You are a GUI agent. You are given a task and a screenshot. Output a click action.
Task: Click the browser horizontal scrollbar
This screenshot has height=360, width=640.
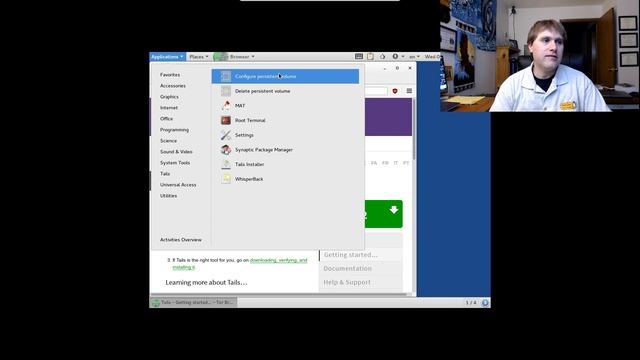(x=279, y=294)
